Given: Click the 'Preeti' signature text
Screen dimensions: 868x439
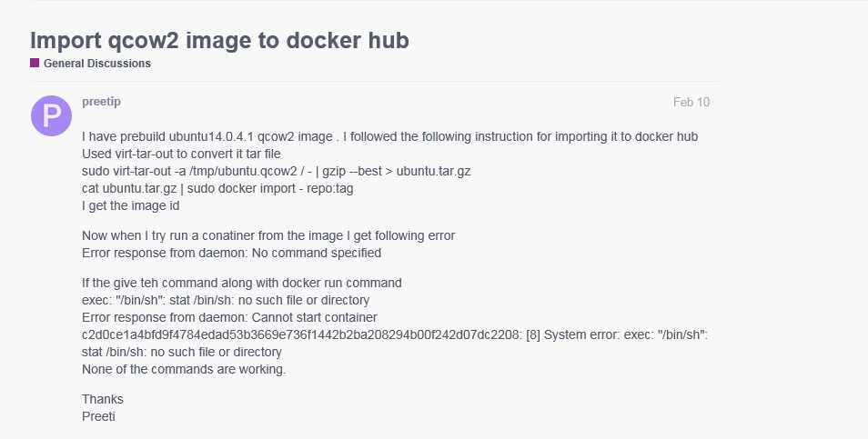Looking at the screenshot, I should click(98, 416).
